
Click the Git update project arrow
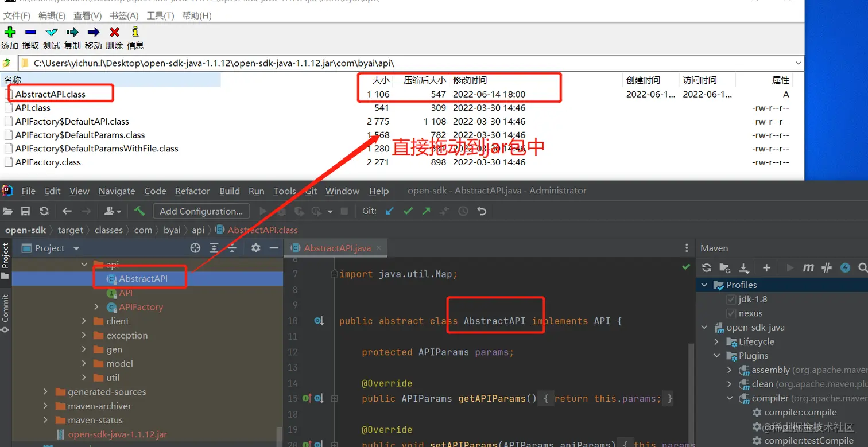click(390, 211)
